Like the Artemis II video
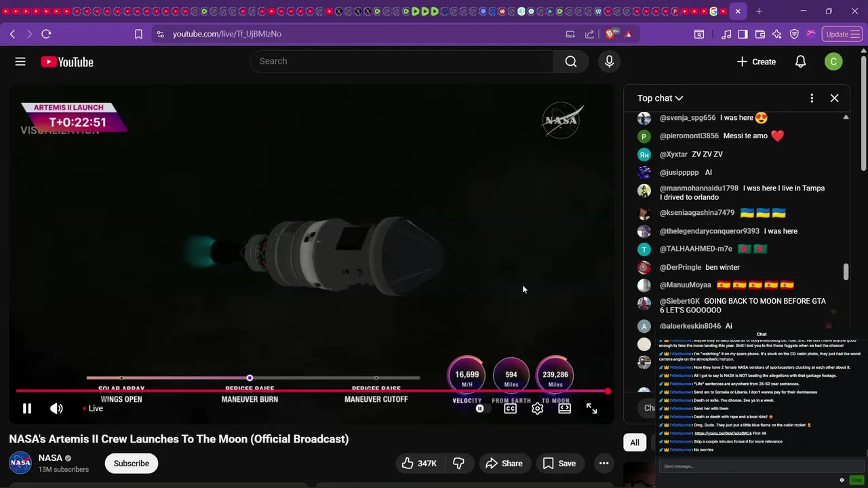The width and height of the screenshot is (868, 488). 419,464
